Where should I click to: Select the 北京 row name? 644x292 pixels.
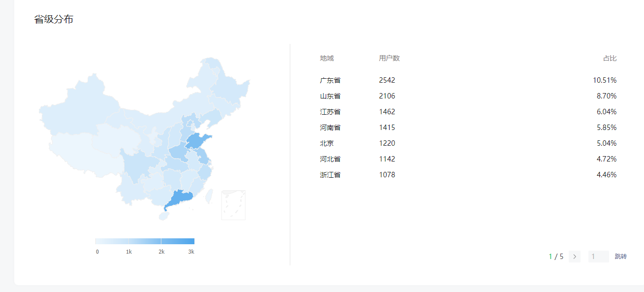327,143
